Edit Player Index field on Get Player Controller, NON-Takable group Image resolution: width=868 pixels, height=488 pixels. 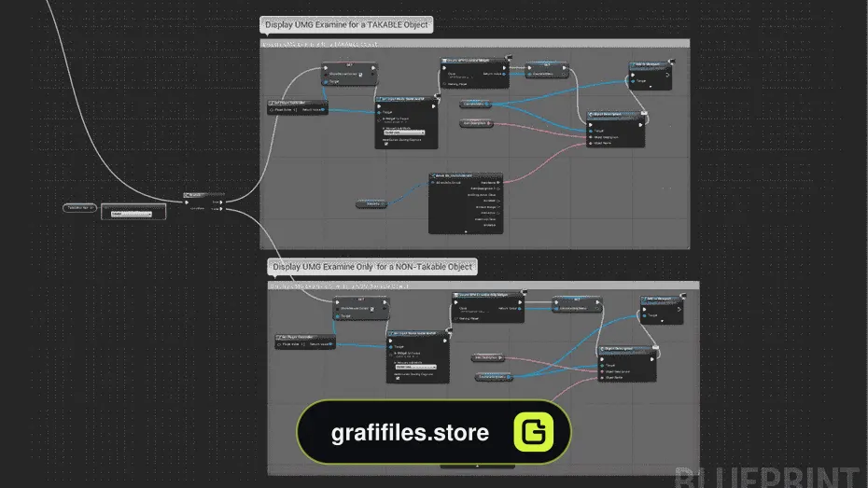(302, 344)
